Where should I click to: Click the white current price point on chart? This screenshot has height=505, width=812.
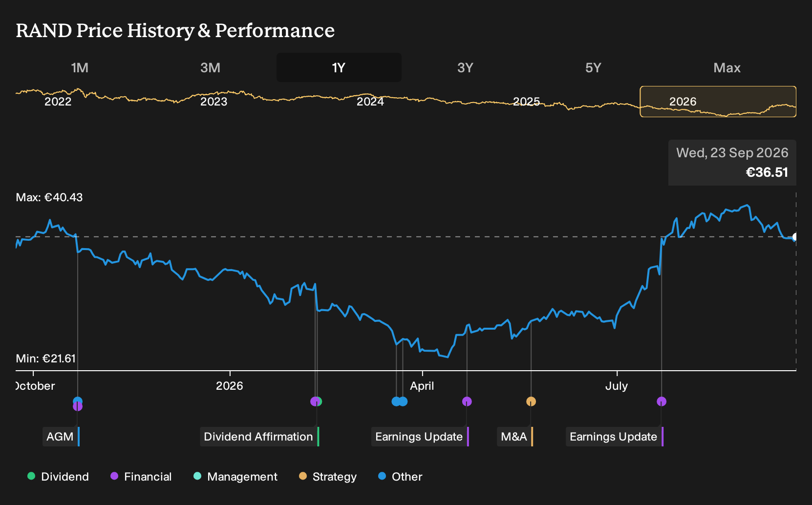tap(795, 237)
